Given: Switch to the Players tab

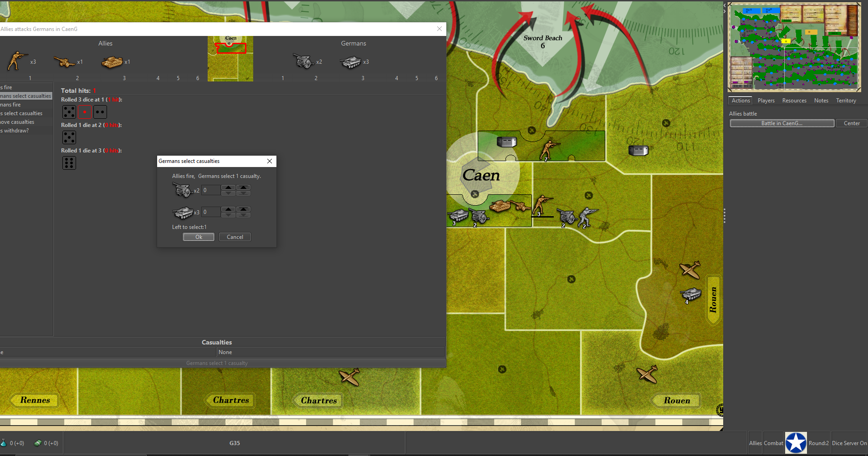Looking at the screenshot, I should pyautogui.click(x=766, y=101).
